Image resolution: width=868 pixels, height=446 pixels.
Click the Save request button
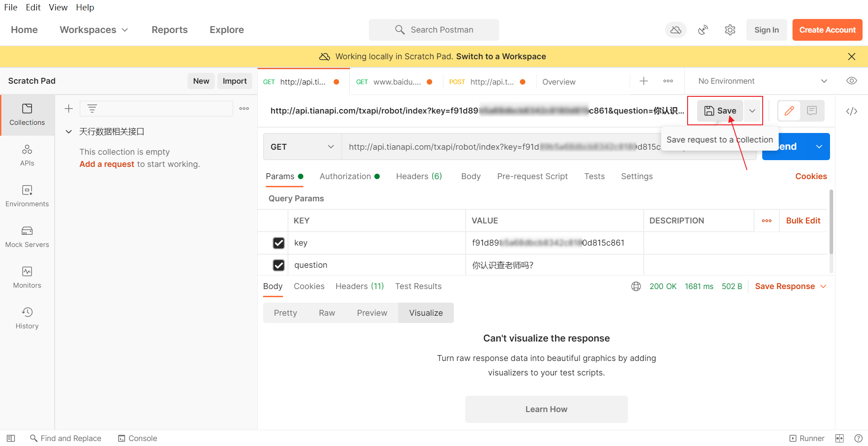pyautogui.click(x=720, y=111)
